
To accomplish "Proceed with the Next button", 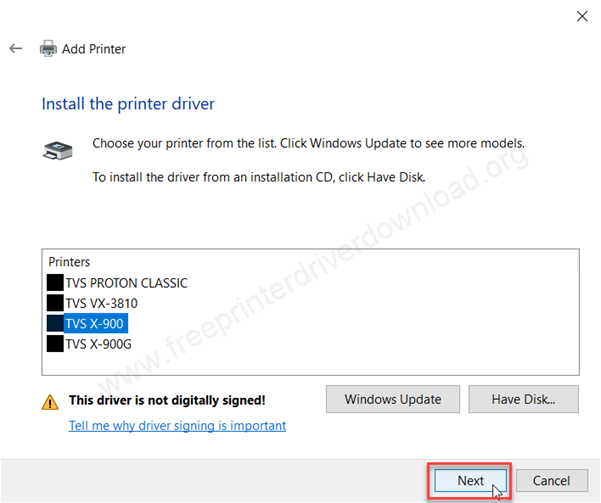I will tap(470, 481).
